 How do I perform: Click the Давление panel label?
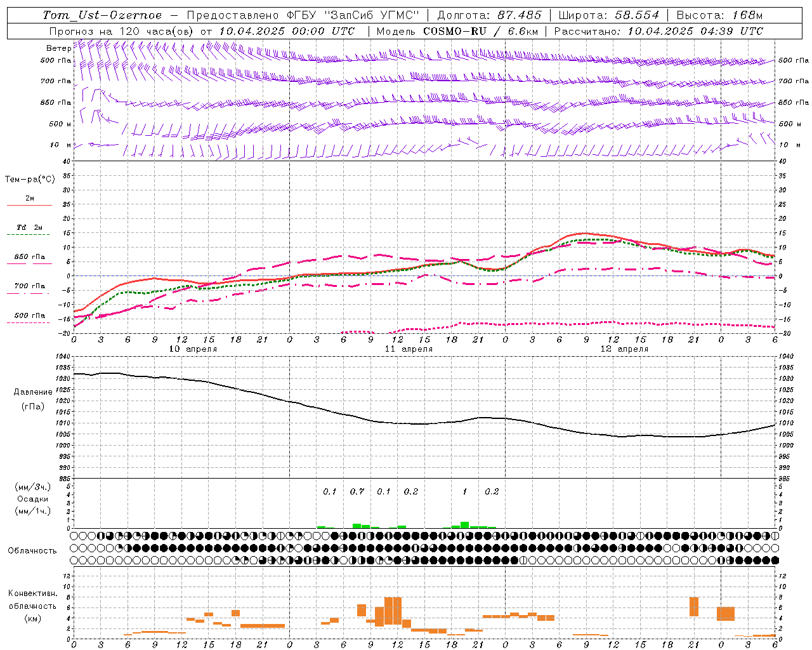[33, 392]
